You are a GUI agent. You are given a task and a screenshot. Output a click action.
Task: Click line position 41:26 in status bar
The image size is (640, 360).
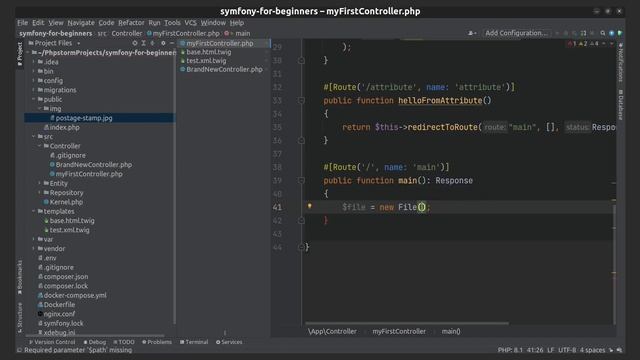pos(535,350)
